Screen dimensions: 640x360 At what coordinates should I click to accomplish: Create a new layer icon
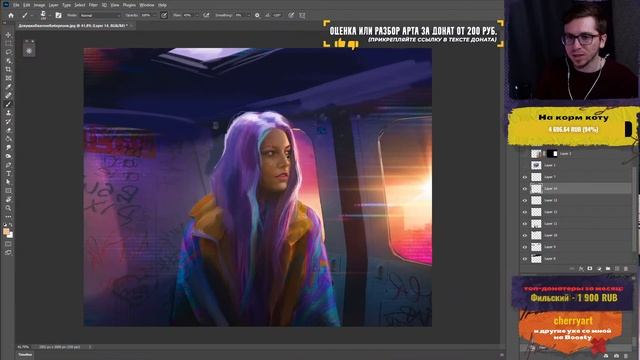point(617,269)
